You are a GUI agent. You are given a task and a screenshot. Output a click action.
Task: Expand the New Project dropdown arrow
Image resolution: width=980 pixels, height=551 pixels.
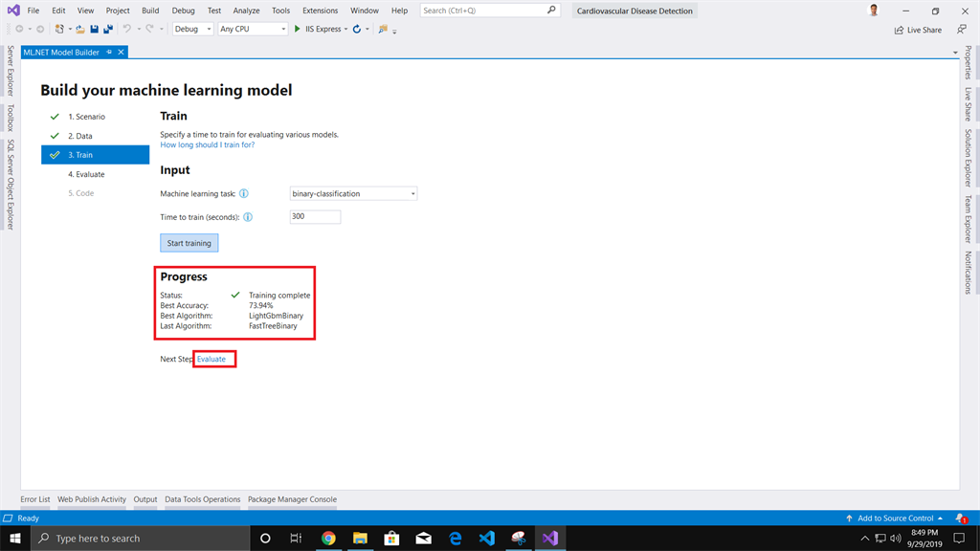coord(69,30)
